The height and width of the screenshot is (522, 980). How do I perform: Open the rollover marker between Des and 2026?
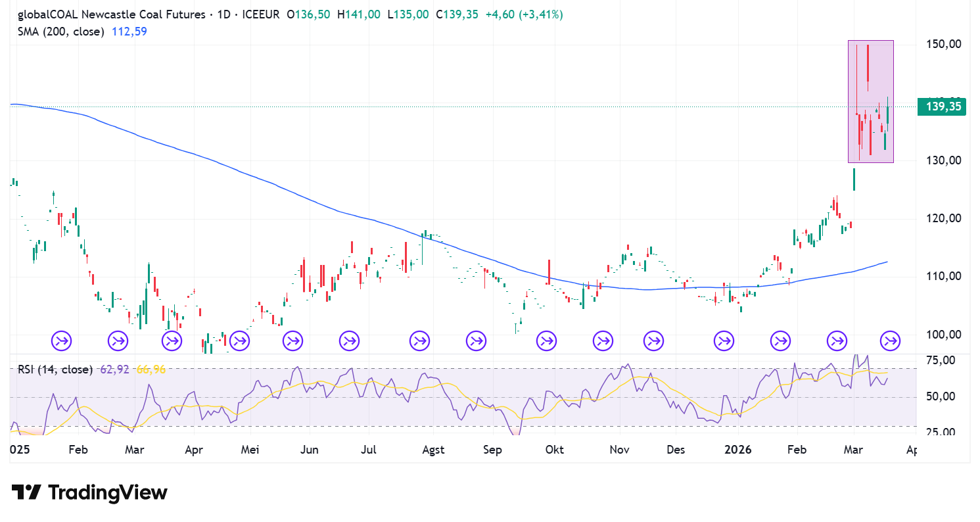tap(724, 341)
